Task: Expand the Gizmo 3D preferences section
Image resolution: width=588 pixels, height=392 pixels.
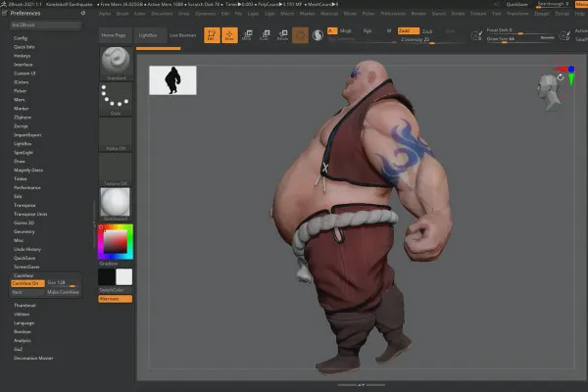Action: click(x=24, y=222)
